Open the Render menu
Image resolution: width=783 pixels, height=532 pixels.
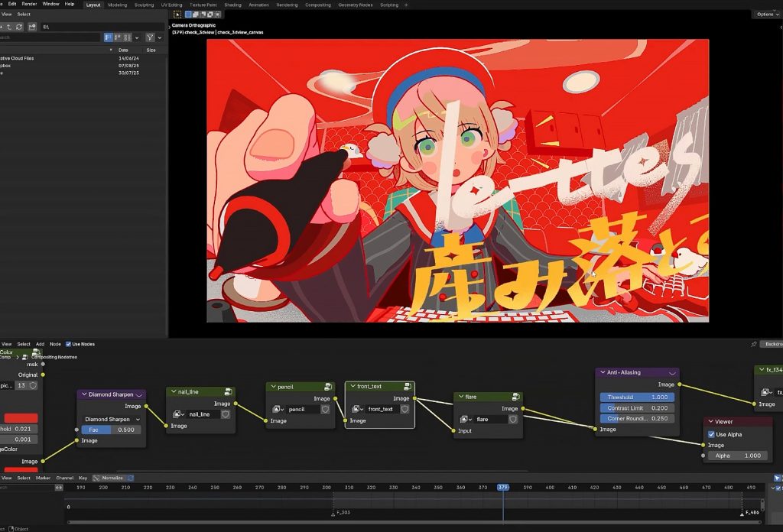tap(29, 4)
